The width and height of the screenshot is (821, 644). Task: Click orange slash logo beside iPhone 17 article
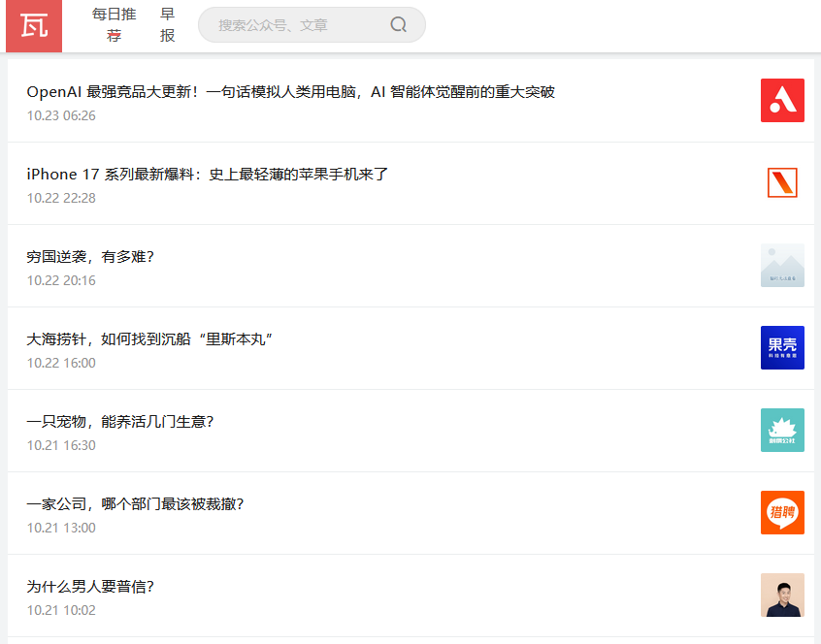point(782,182)
